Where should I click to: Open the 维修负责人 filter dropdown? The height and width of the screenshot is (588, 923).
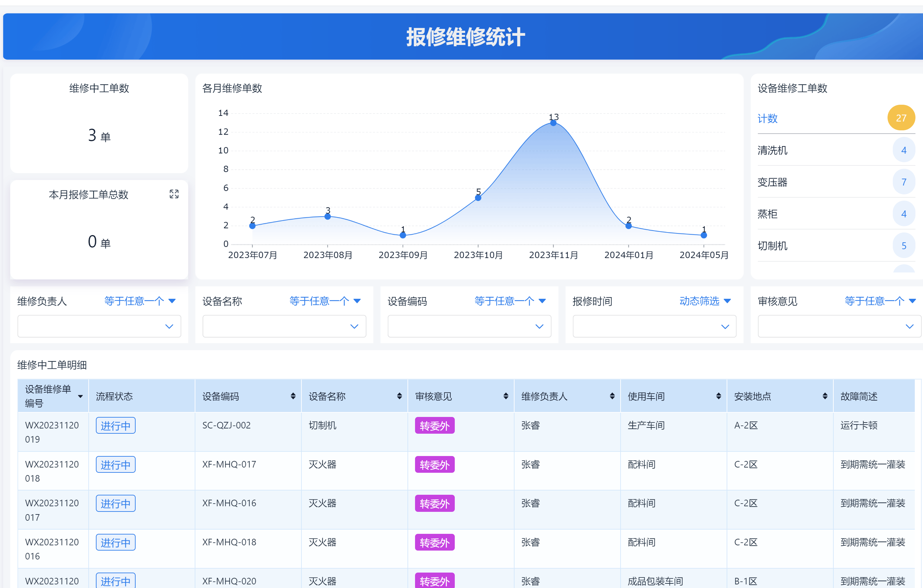coord(99,326)
